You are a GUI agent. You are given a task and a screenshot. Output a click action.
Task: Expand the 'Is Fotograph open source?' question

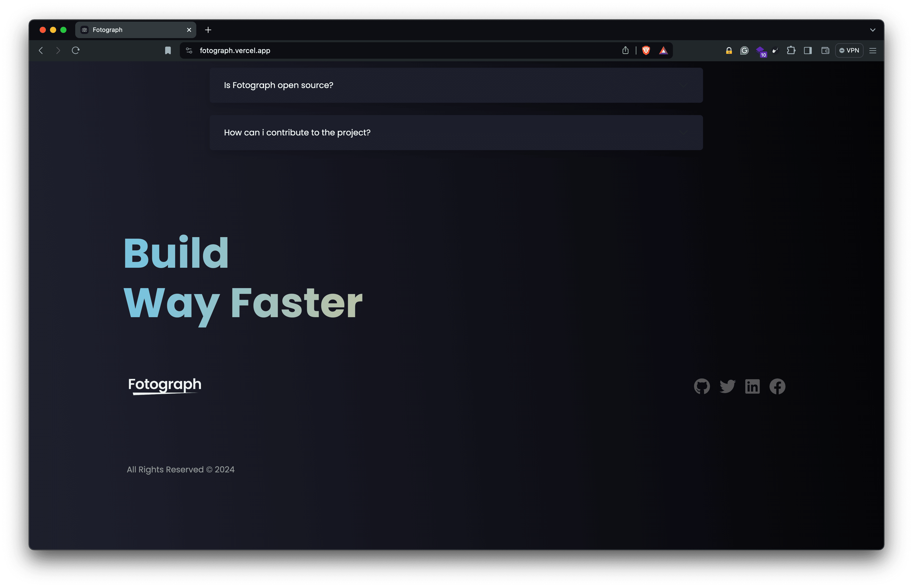pos(456,85)
